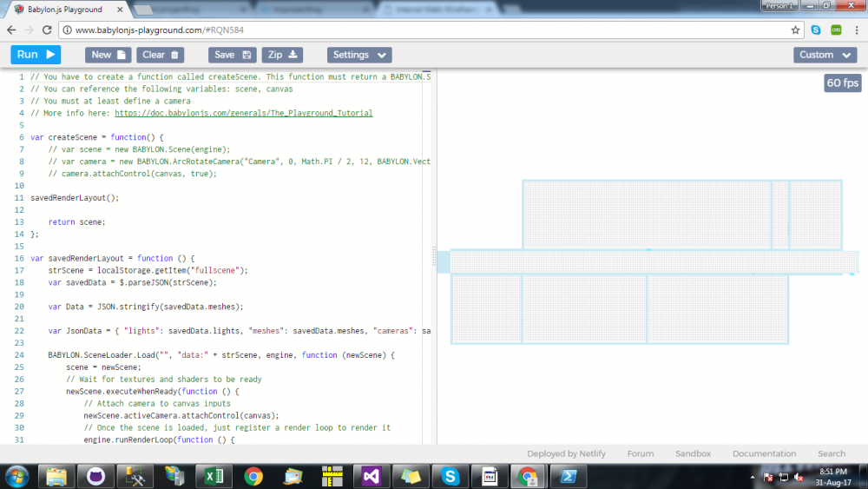The image size is (868, 489).
Task: Click the site info icon in address bar
Action: click(x=67, y=30)
